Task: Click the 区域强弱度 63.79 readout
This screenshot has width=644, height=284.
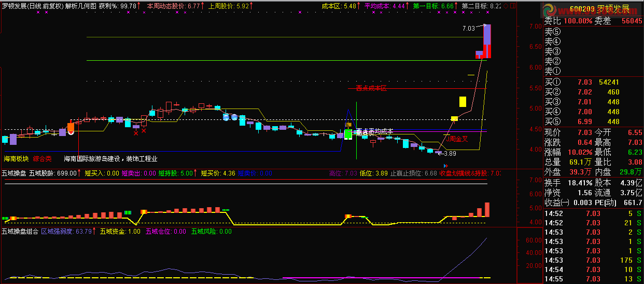Action: pyautogui.click(x=66, y=232)
